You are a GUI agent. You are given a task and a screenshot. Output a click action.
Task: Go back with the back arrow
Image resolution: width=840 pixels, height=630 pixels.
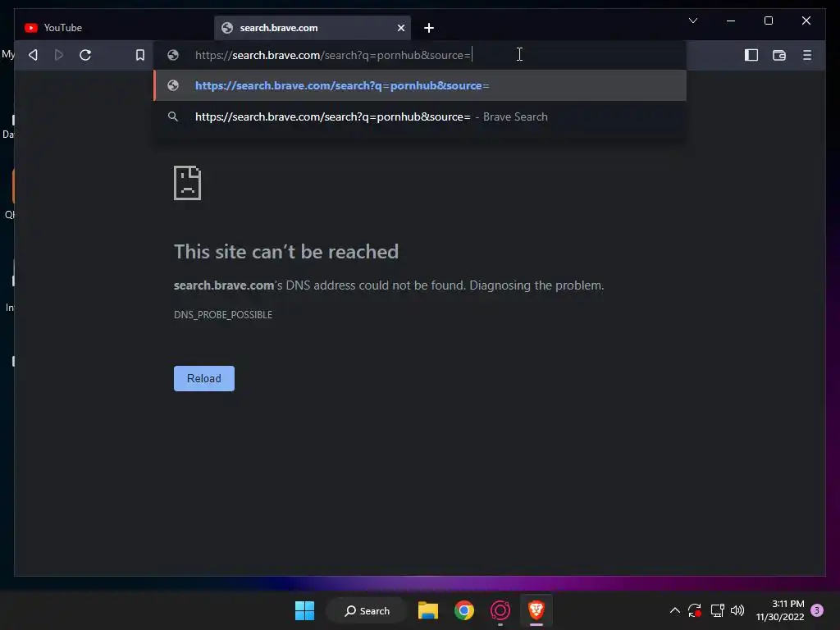pyautogui.click(x=33, y=55)
